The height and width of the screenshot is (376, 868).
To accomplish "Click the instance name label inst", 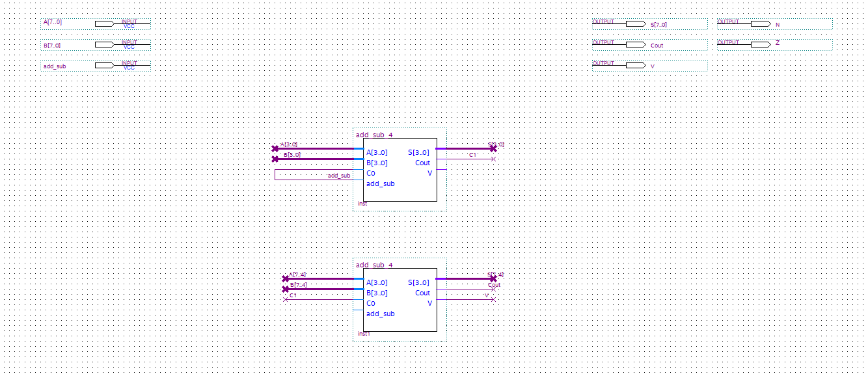I will click(x=362, y=204).
